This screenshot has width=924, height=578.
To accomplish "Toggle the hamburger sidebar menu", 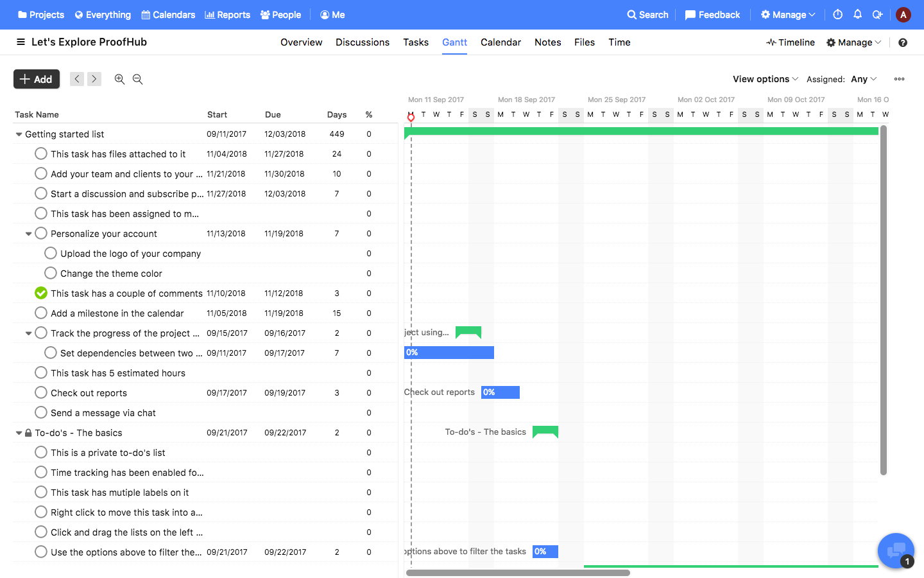I will [21, 42].
